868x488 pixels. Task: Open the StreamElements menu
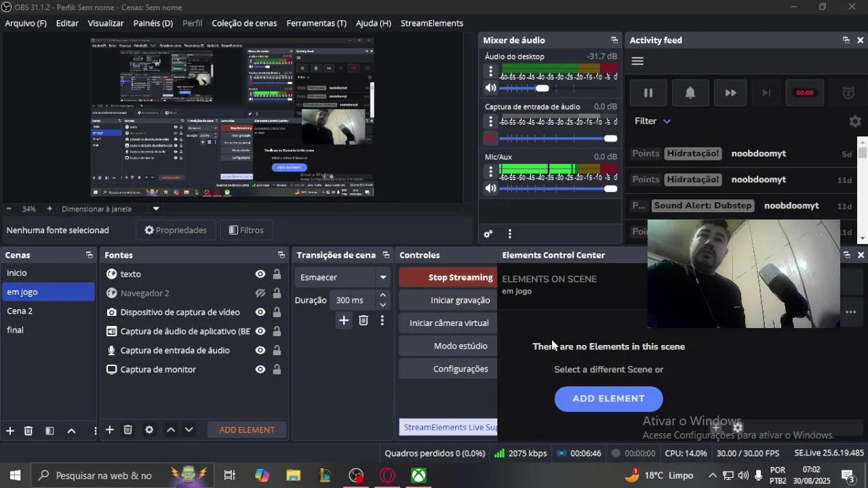click(432, 23)
